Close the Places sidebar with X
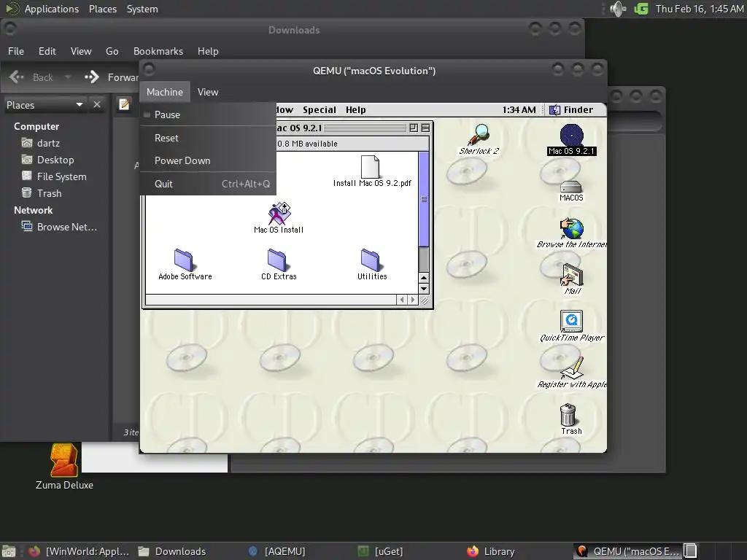 97,104
